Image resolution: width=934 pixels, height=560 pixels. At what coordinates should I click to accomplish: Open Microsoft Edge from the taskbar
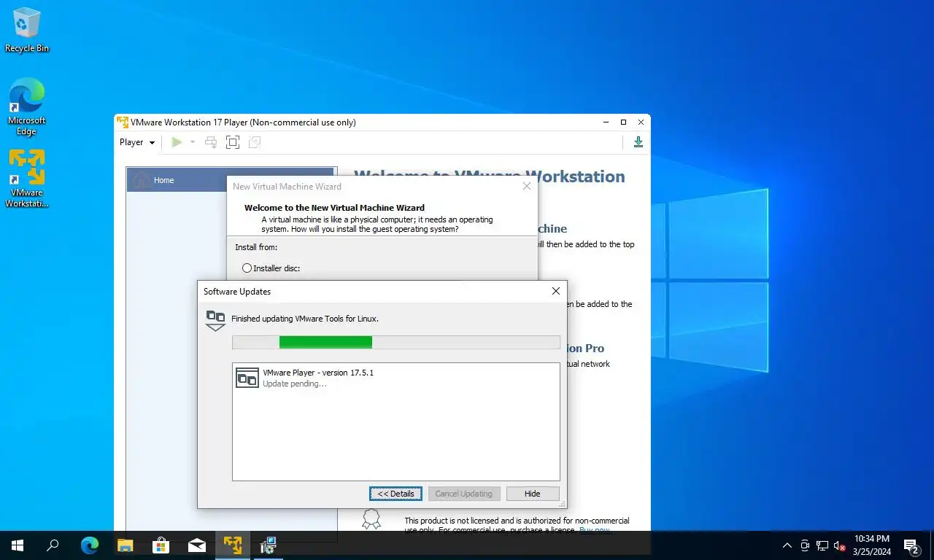[90, 545]
